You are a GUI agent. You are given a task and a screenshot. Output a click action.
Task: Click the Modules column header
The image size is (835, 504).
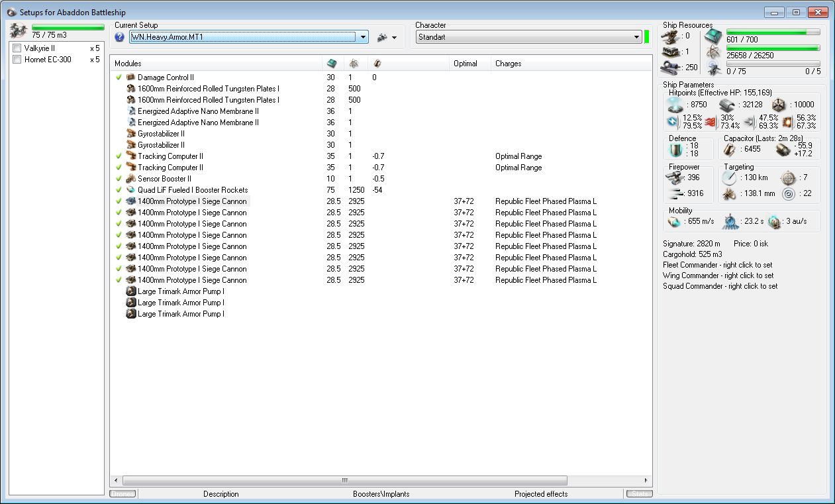pos(216,64)
